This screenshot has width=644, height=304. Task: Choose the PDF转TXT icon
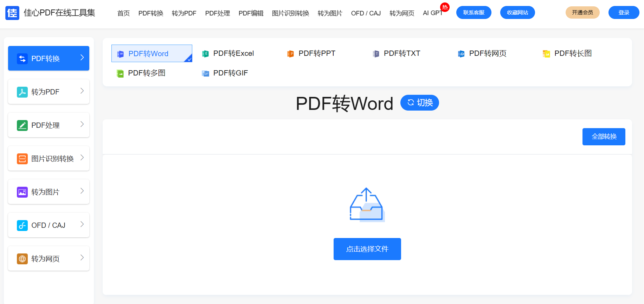tap(376, 54)
